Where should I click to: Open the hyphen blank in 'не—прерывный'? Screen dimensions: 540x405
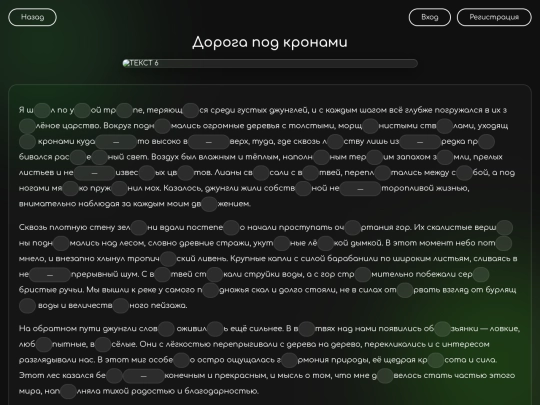coord(50,274)
